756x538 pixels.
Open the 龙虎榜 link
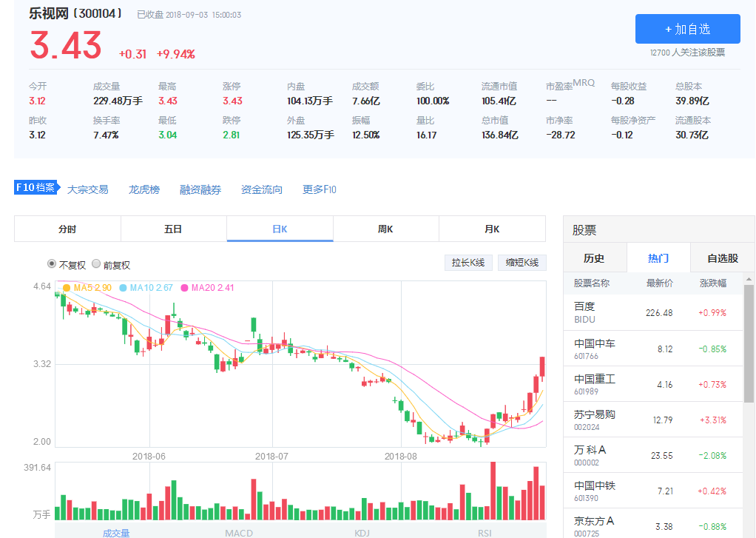[144, 189]
